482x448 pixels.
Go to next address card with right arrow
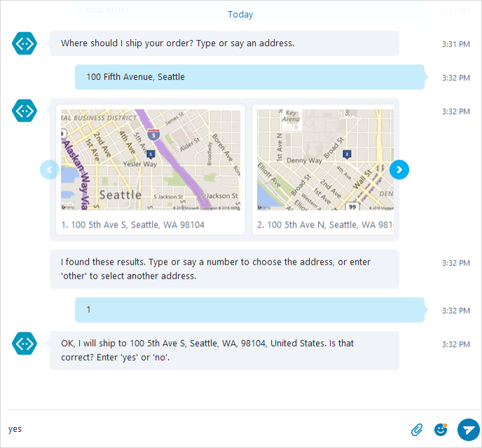coord(399,169)
